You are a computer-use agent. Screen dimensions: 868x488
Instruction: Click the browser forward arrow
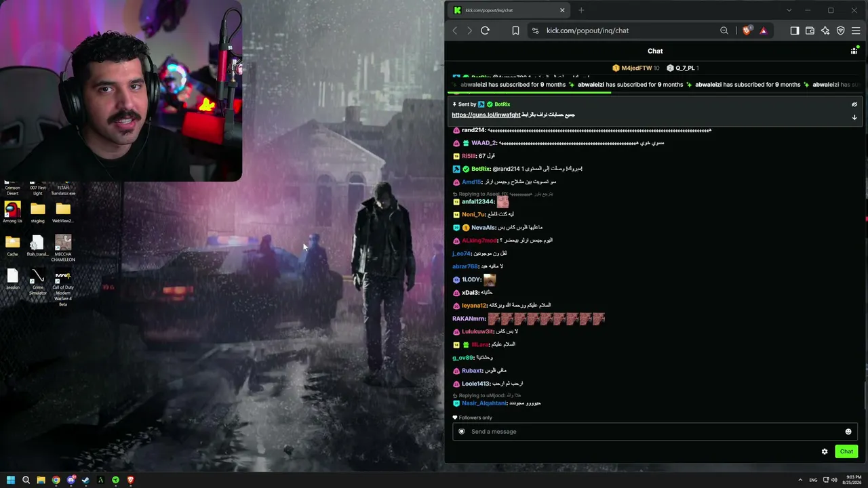469,30
